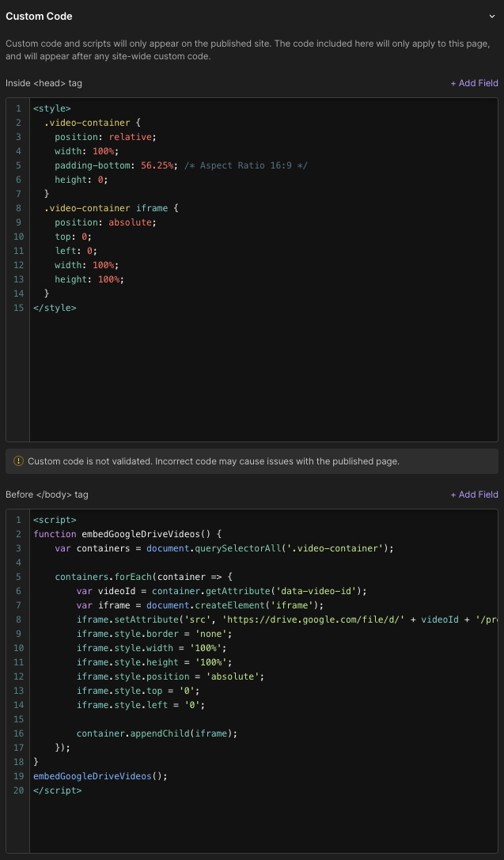Screen dimensions: 504x860
Task: Click the empty area of the head code editor
Action: (263, 378)
